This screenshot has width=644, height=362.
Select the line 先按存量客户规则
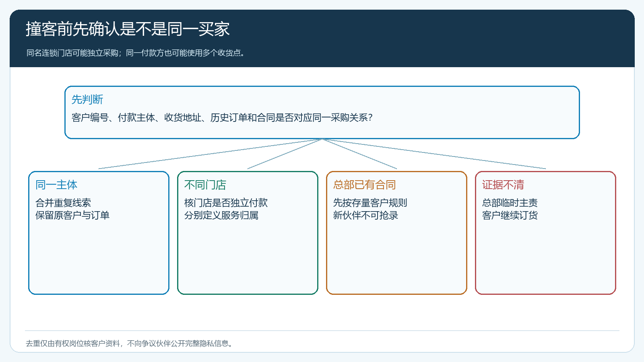(x=370, y=203)
